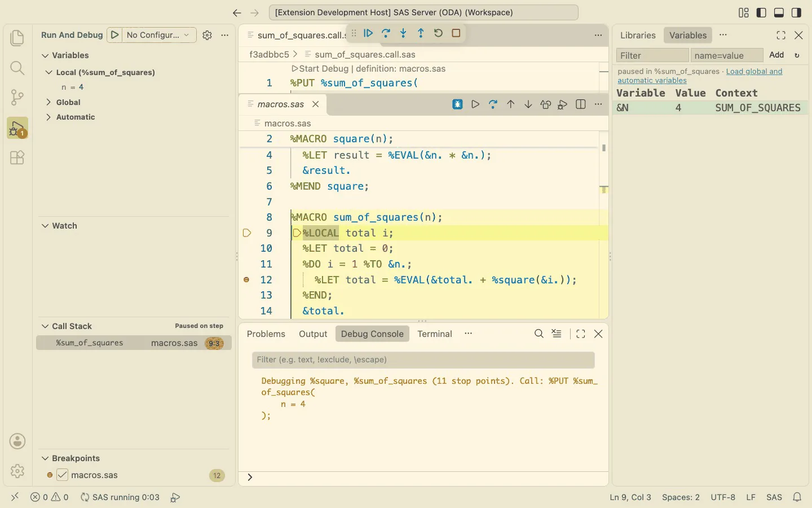Click the refresh icon beside Add
The height and width of the screenshot is (508, 812).
pos(797,55)
